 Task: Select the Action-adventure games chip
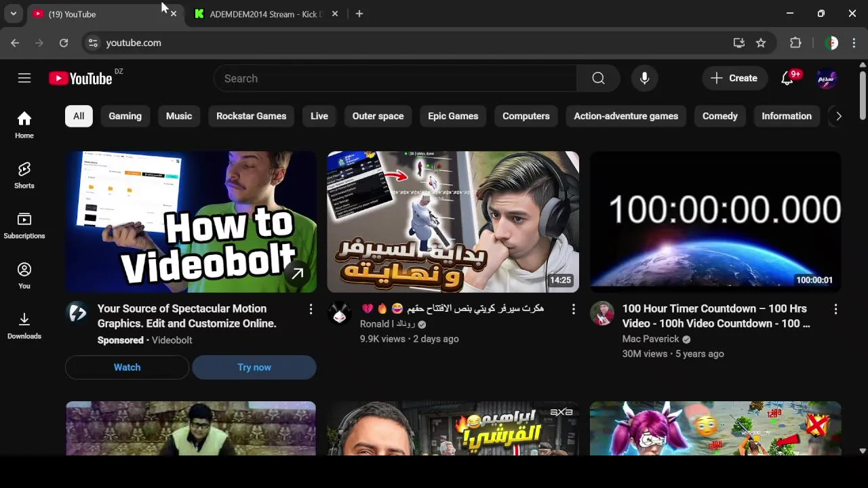click(x=626, y=116)
